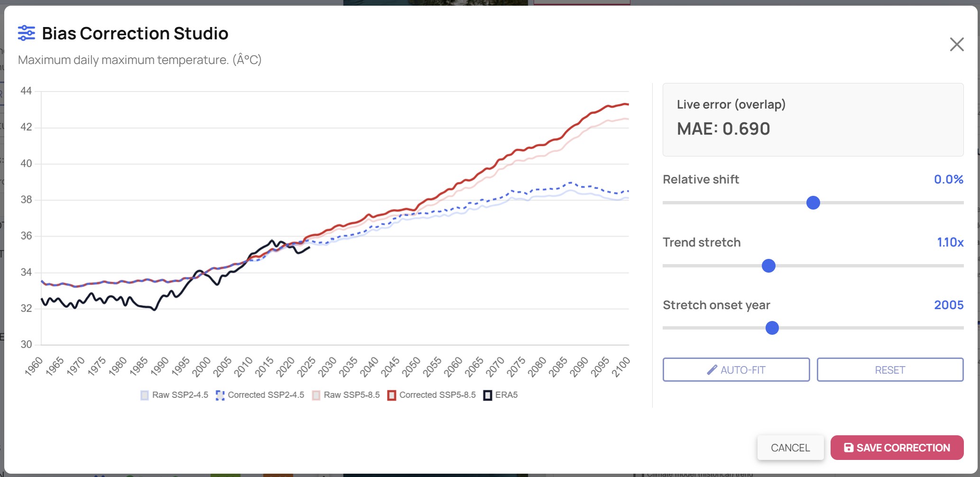Click the Relative shift slider handle

click(x=813, y=203)
